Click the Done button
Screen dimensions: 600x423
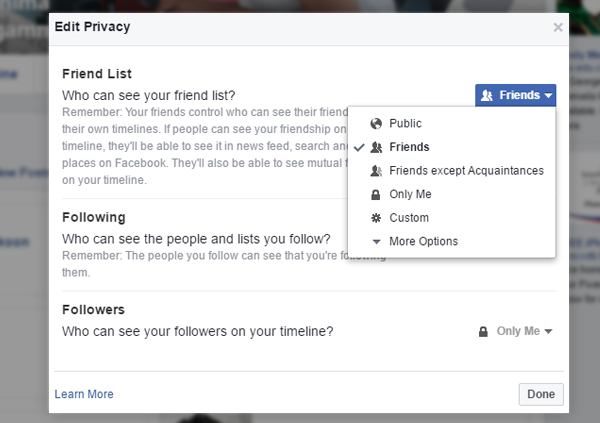coord(541,394)
